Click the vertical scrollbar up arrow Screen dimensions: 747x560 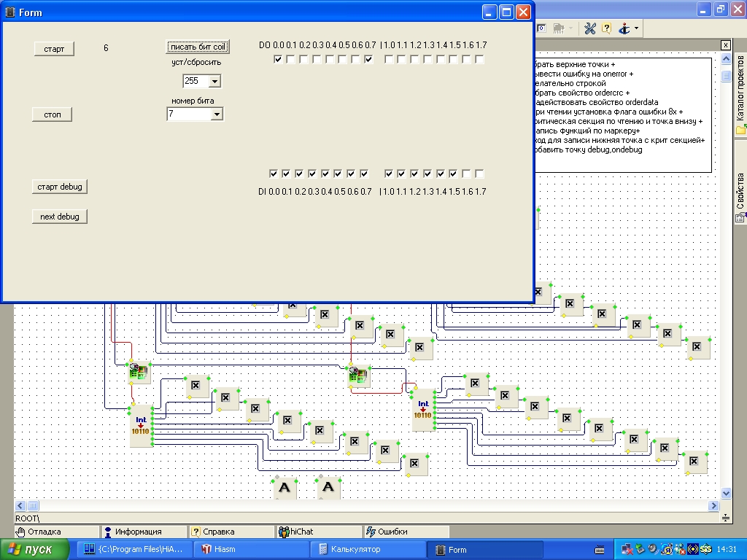click(726, 58)
